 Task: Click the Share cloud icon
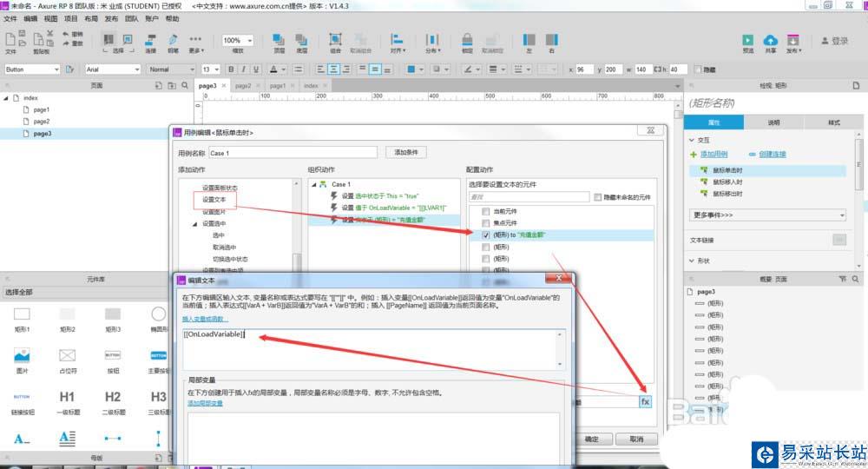770,41
